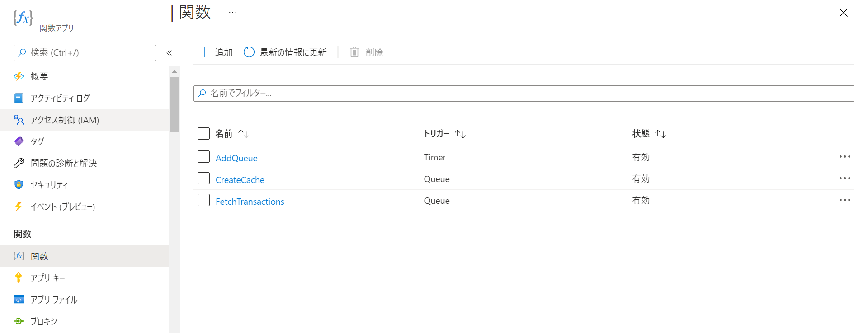Screen dimensions: 868x333
Task: Open AddQueue row ellipsis menu
Action: [844, 157]
